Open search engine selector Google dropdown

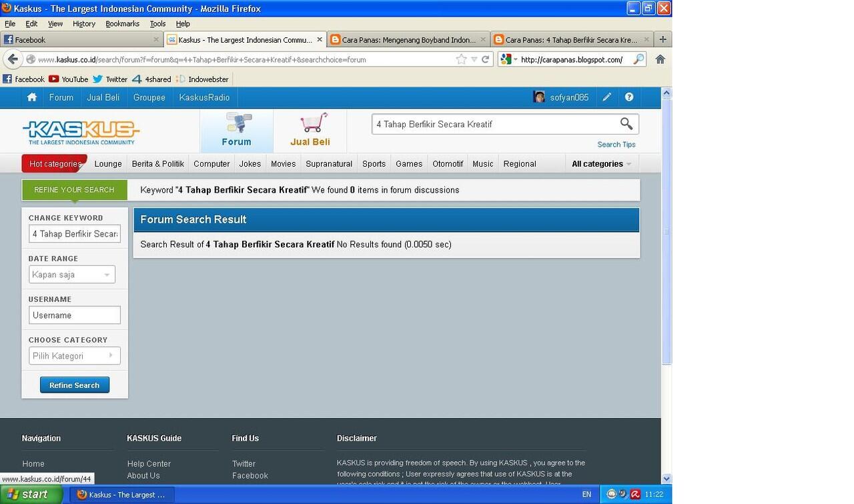click(509, 59)
